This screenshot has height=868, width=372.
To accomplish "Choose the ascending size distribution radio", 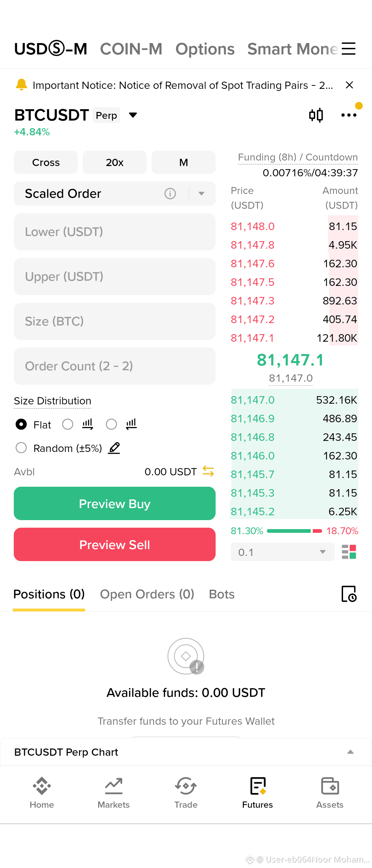I will coord(68,424).
